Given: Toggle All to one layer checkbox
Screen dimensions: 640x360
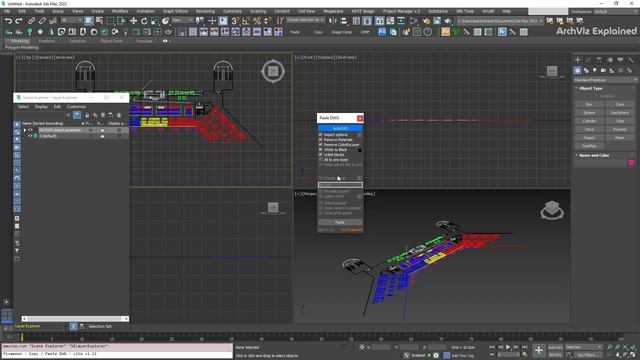Looking at the screenshot, I should click(320, 160).
